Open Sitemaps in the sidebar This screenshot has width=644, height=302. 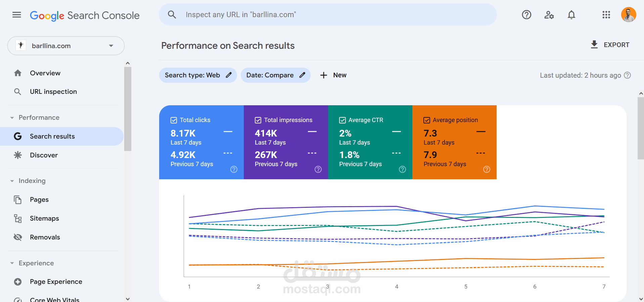pyautogui.click(x=62, y=218)
